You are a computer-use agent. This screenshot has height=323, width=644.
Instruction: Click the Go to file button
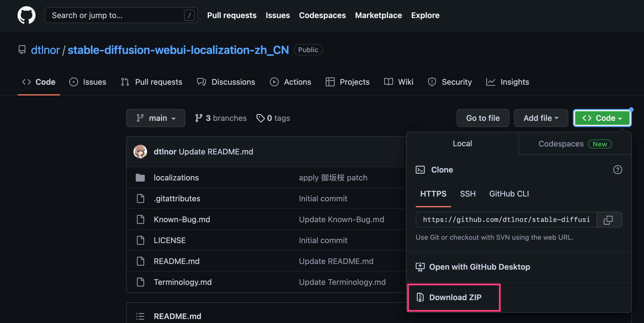(483, 118)
